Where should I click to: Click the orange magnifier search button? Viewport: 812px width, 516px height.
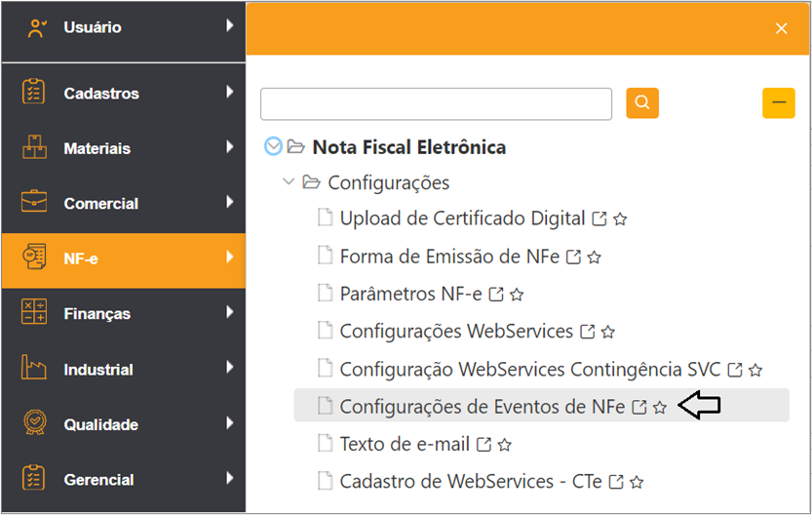coord(642,103)
